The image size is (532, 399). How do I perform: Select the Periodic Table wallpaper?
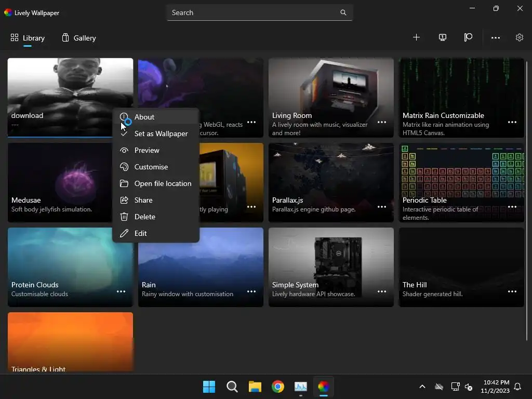tap(461, 182)
